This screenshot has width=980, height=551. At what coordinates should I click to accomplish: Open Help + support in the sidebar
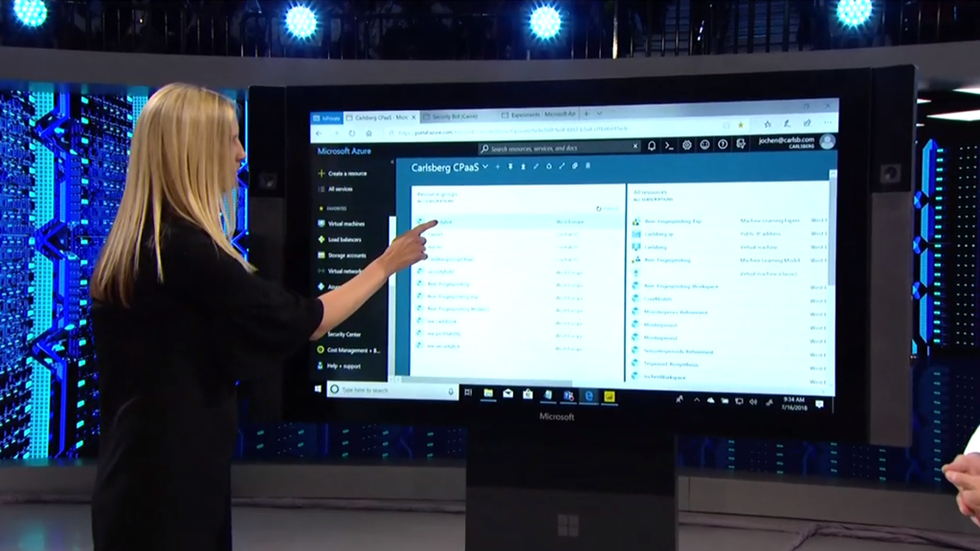[x=338, y=366]
